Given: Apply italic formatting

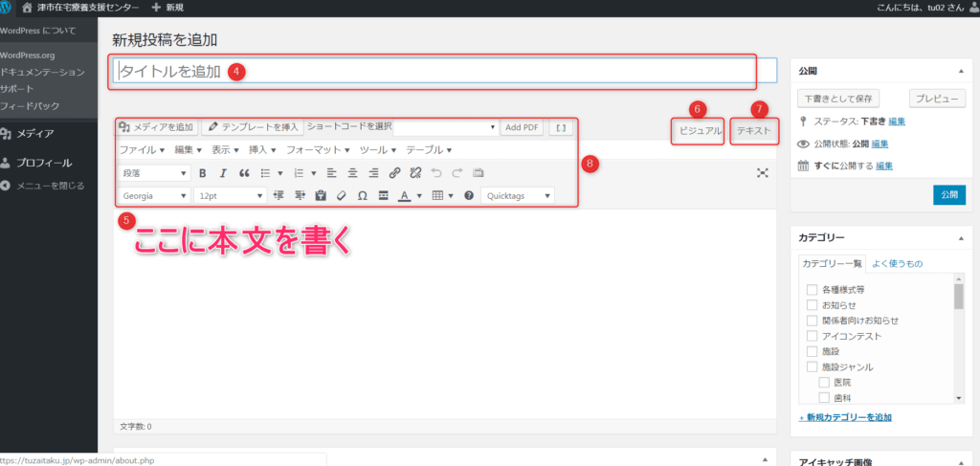Looking at the screenshot, I should click(223, 173).
